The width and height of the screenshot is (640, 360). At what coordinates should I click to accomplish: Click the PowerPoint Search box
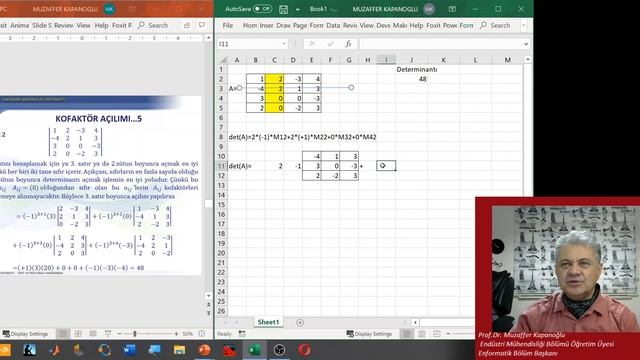tap(153, 25)
